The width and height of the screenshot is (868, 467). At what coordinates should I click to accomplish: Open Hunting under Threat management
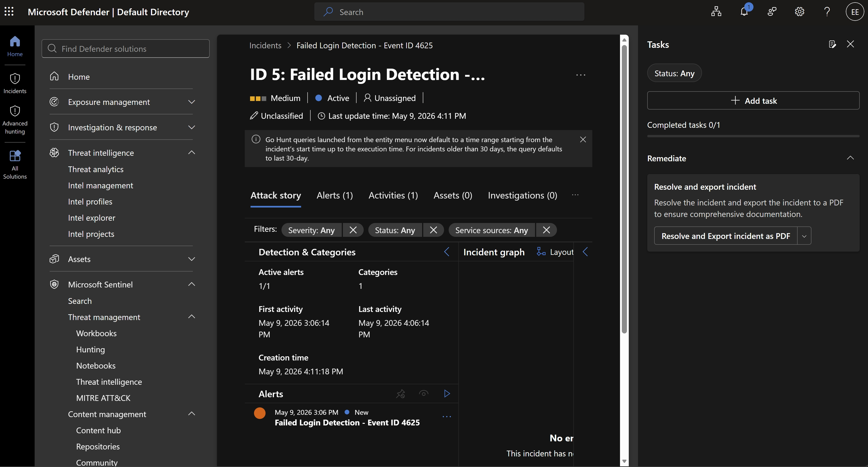click(x=90, y=349)
